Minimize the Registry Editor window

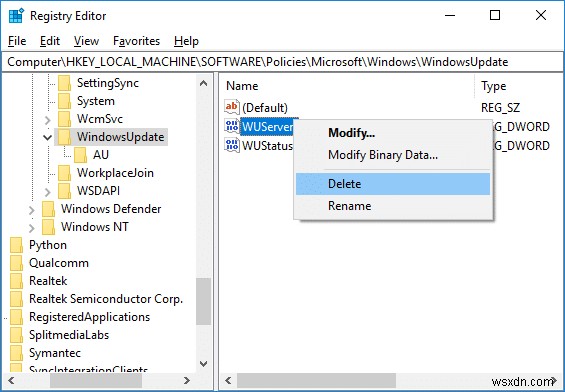click(450, 15)
